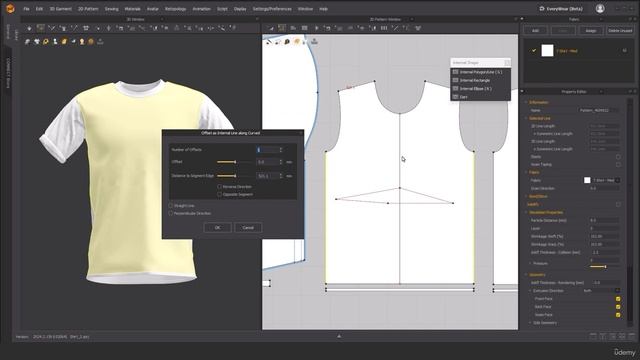Screen dimensions: 640x360
Task: Click the diagonal line tool in 2D toolbar
Action: point(395,28)
